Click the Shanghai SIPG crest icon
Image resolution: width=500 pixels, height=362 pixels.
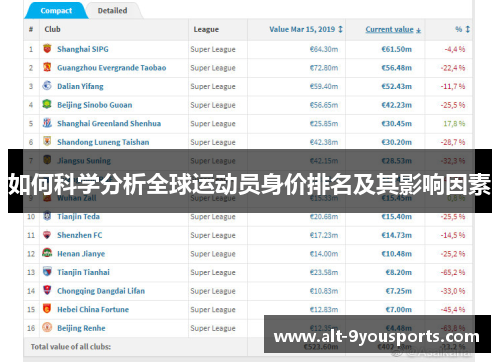point(47,49)
